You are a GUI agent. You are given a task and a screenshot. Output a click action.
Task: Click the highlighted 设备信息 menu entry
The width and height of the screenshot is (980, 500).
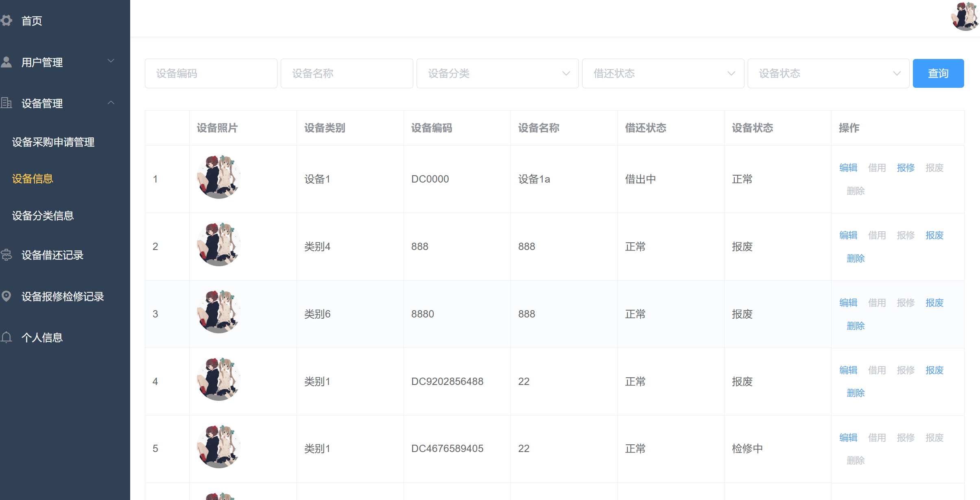pos(32,179)
